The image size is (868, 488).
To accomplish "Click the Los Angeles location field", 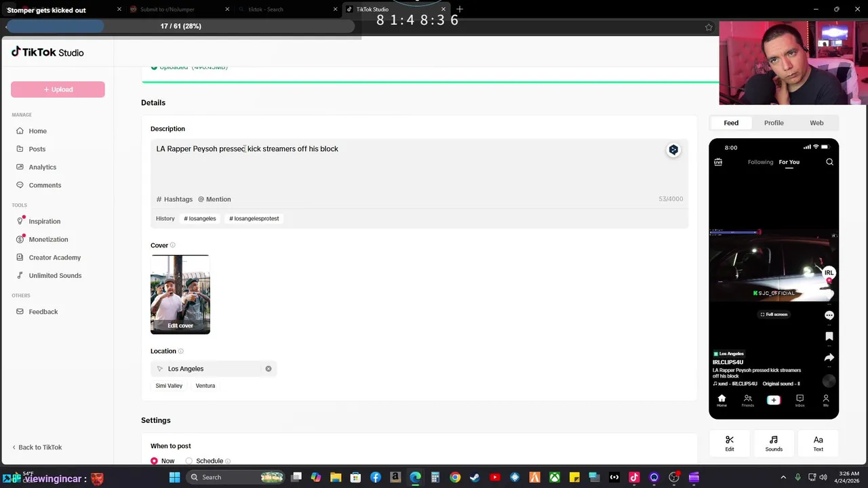I will [x=214, y=369].
